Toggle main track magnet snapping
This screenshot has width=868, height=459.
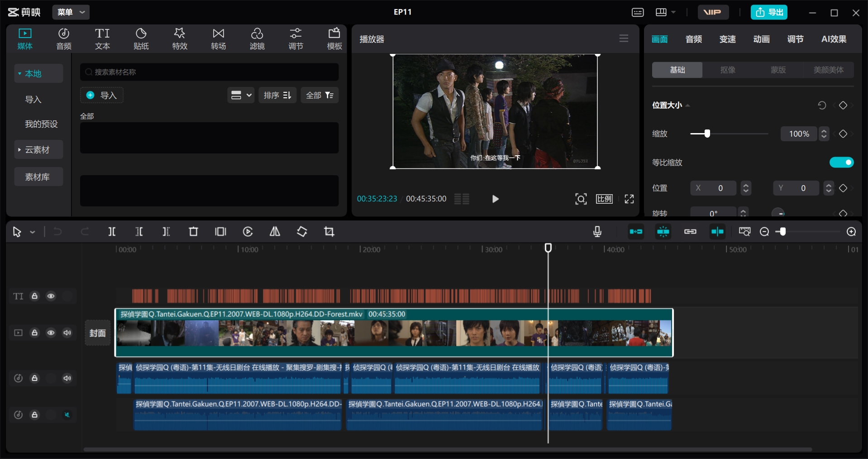pyautogui.click(x=636, y=232)
